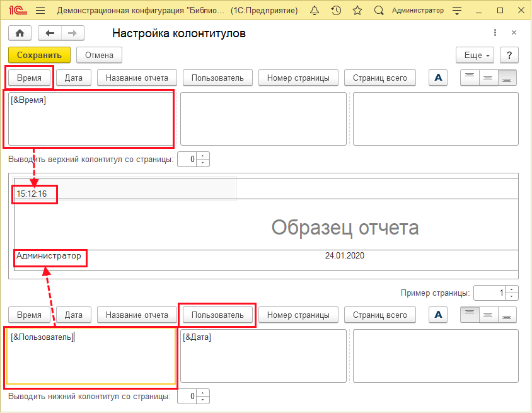Click 15:12:16 time in preview
The width and height of the screenshot is (532, 413).
coord(32,194)
